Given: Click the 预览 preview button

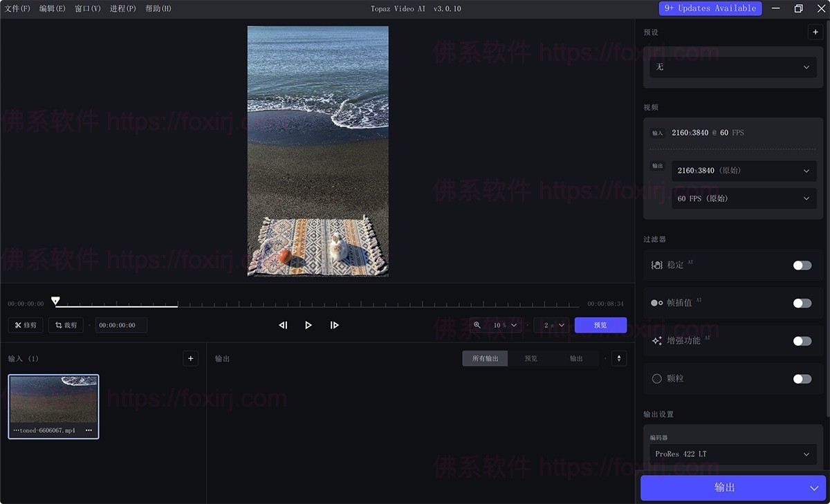Looking at the screenshot, I should (x=600, y=325).
